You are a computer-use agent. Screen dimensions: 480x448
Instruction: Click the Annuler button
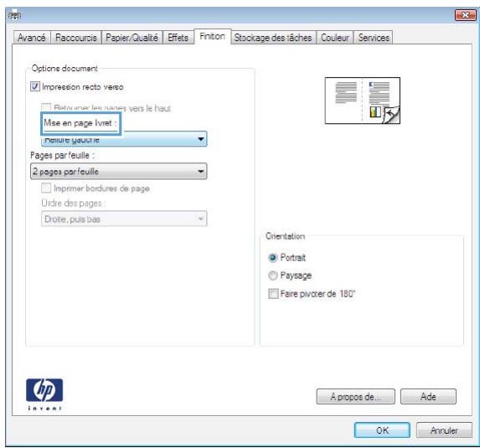444,430
